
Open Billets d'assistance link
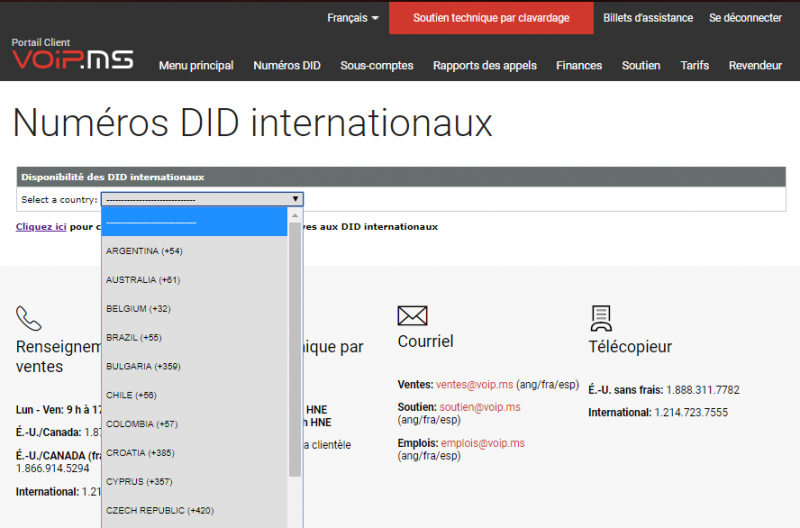[648, 18]
